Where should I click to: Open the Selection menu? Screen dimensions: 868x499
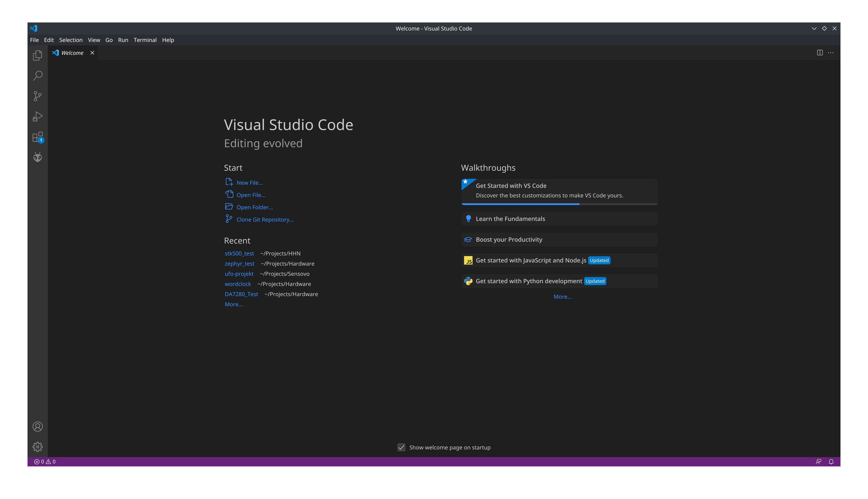click(x=70, y=40)
